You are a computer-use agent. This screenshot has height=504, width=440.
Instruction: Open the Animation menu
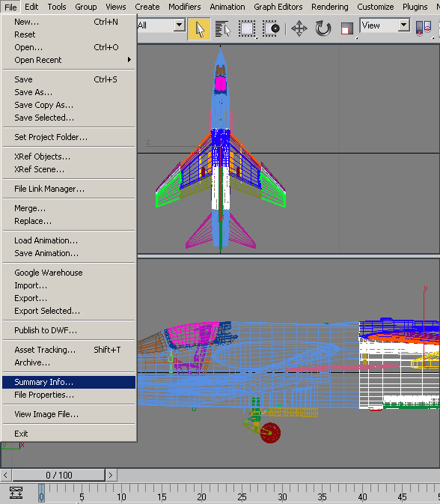coord(227,7)
